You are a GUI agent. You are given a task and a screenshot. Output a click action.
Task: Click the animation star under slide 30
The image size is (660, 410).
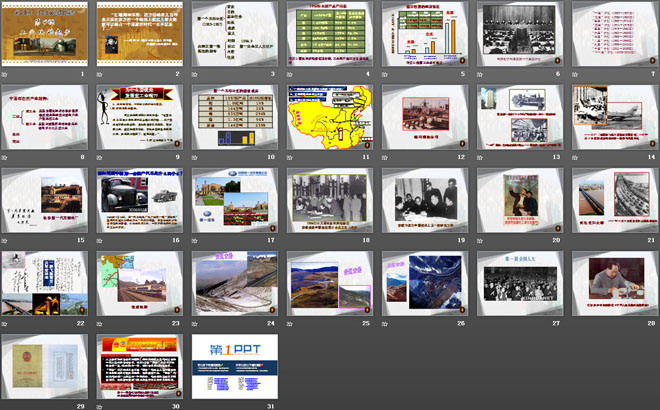coord(100,407)
